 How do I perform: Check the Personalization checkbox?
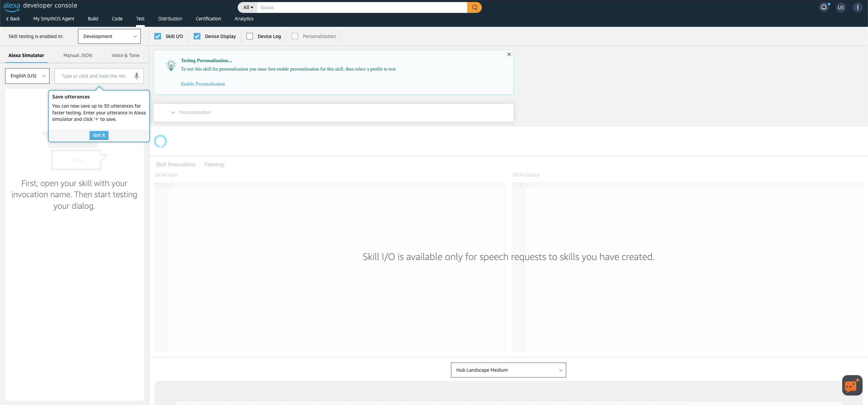tap(295, 36)
